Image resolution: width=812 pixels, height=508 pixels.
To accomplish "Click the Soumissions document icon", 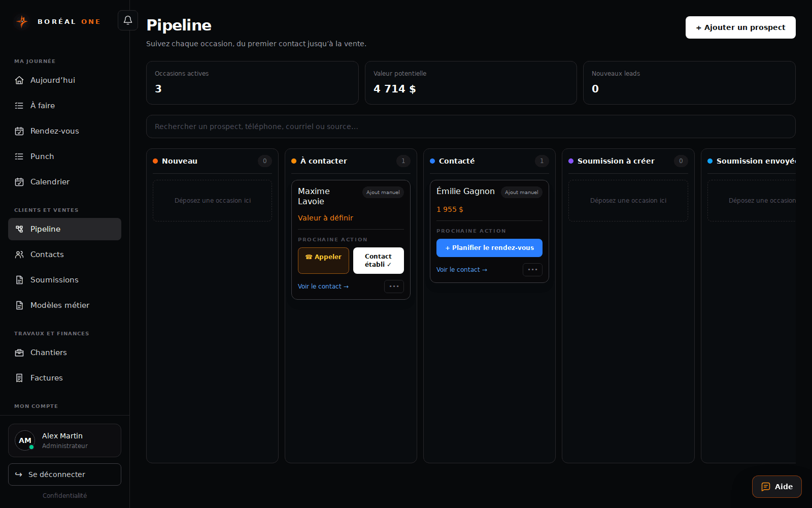I will coord(19,280).
